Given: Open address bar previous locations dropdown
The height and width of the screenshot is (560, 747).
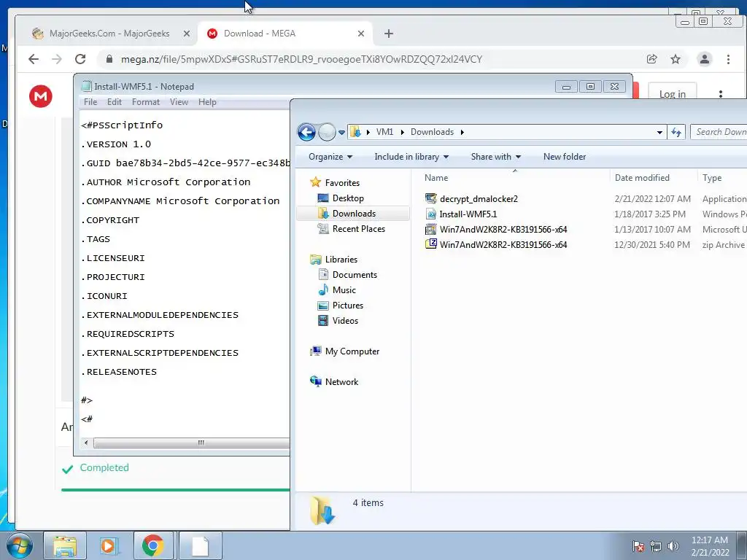Looking at the screenshot, I should pyautogui.click(x=659, y=133).
